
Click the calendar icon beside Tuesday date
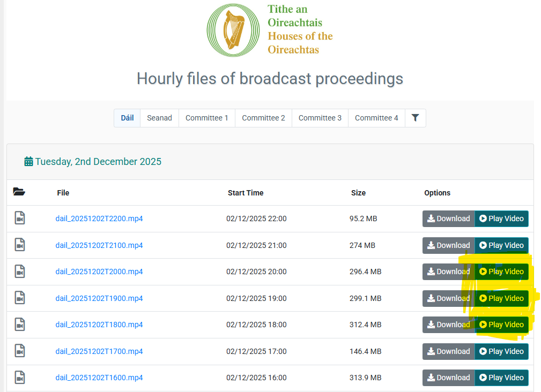tap(29, 162)
